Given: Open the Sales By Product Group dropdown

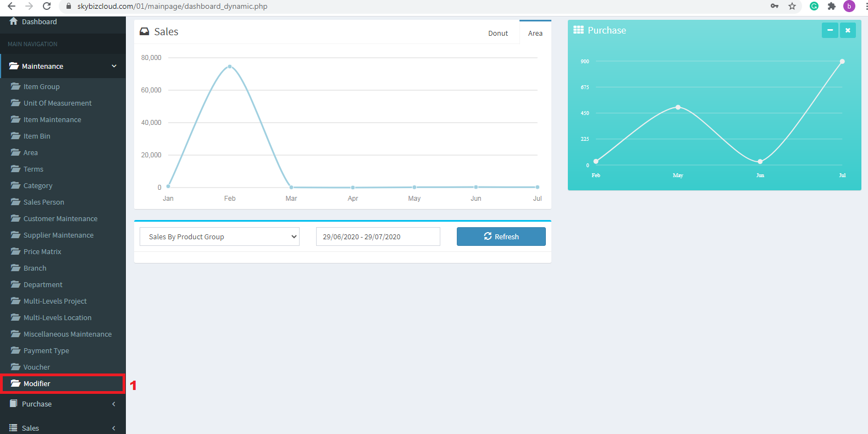Looking at the screenshot, I should (219, 237).
